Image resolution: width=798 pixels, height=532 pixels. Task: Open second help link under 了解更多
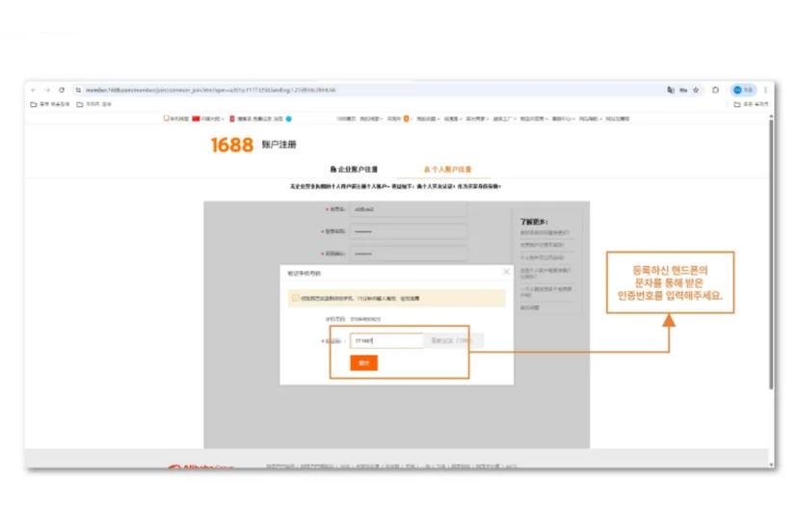542,245
